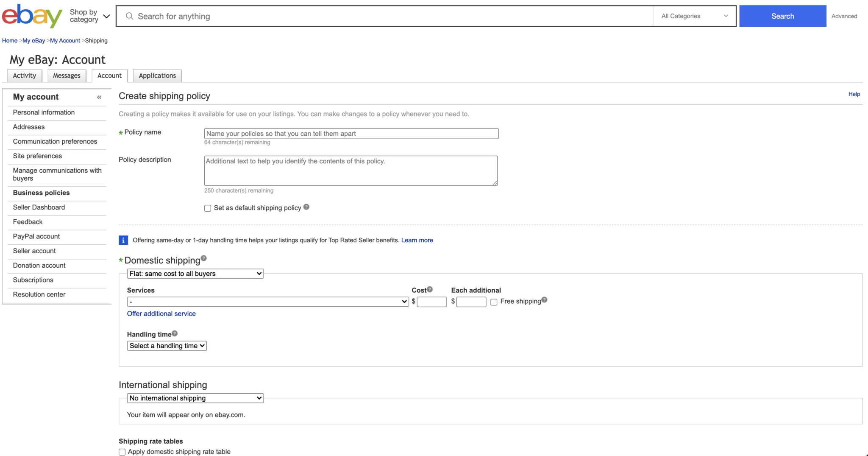Collapse the My account sidebar arrows
This screenshot has height=456, width=868.
(x=99, y=97)
